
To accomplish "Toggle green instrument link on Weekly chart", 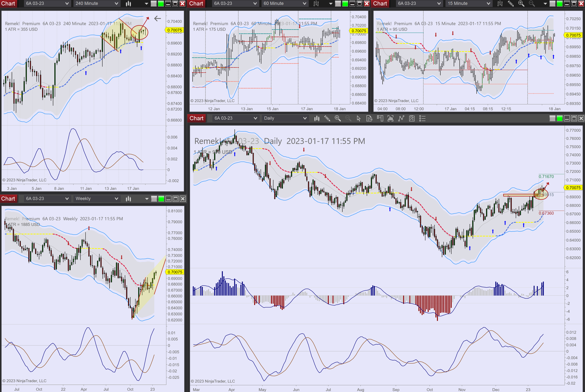I will 161,199.
